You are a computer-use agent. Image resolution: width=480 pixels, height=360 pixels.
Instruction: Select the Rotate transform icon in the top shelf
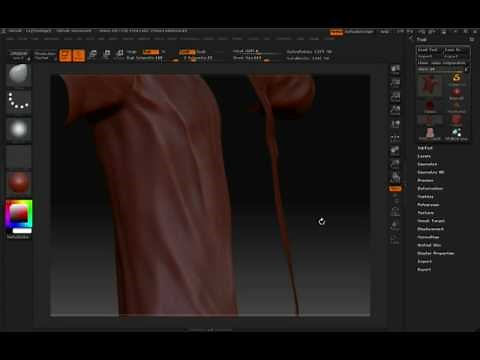click(x=120, y=55)
